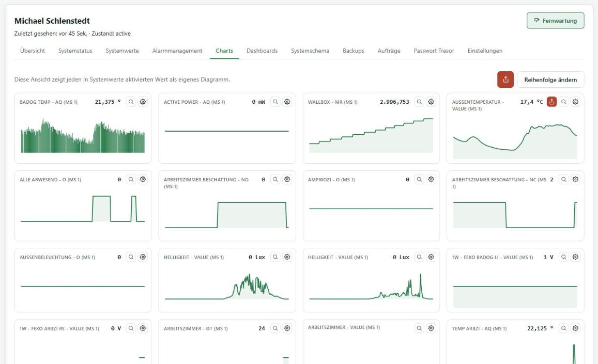Go to Backups tab
This screenshot has height=364, width=598.
coord(353,51)
